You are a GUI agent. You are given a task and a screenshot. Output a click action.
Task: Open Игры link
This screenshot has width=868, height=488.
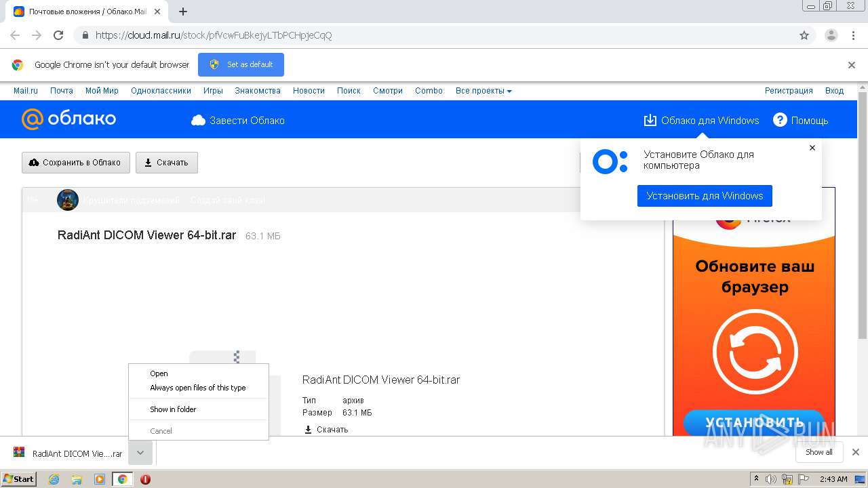[213, 91]
